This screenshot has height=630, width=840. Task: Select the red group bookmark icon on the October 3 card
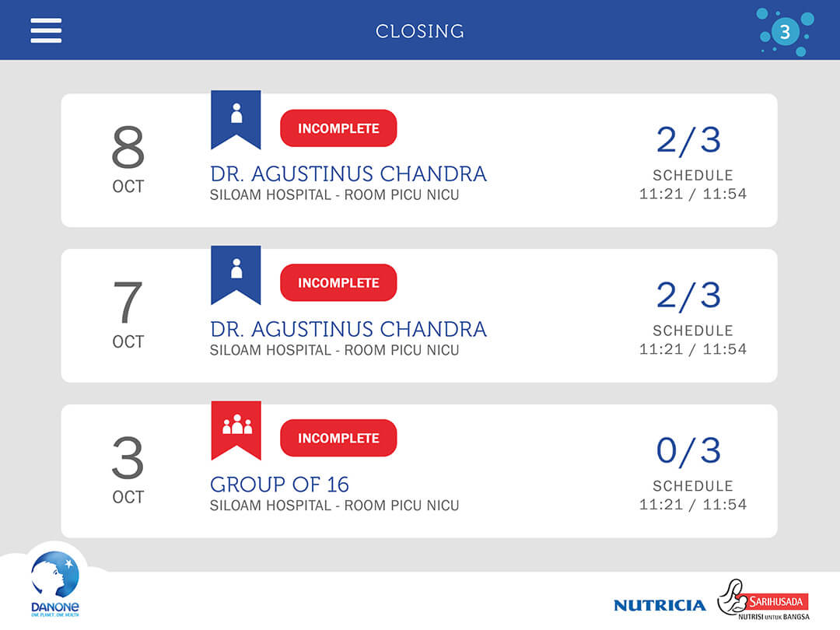236,427
